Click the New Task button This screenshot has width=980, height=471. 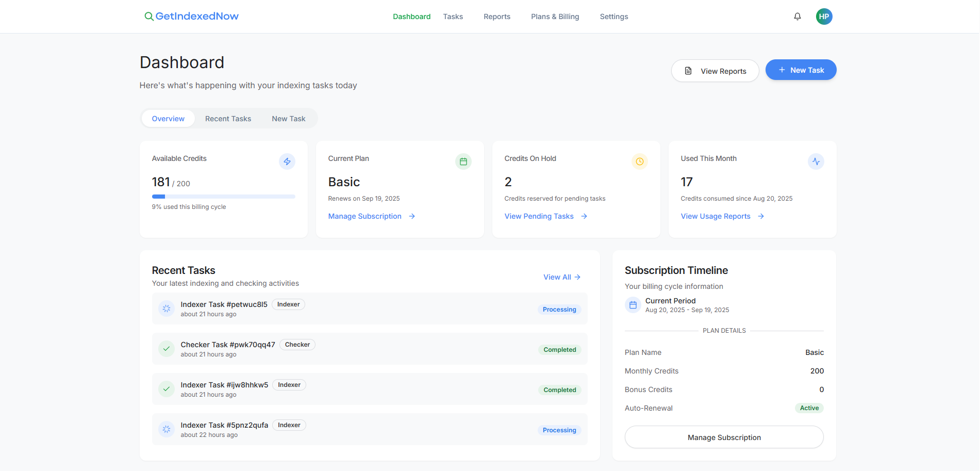(801, 70)
